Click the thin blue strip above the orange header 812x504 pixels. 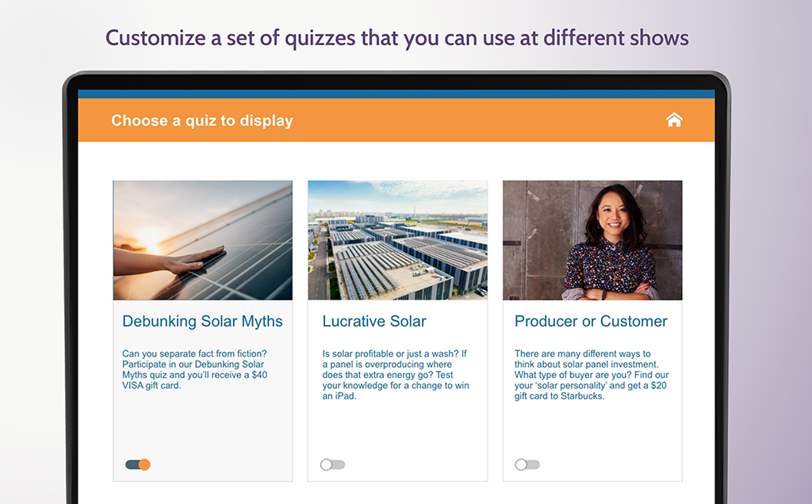pos(396,94)
